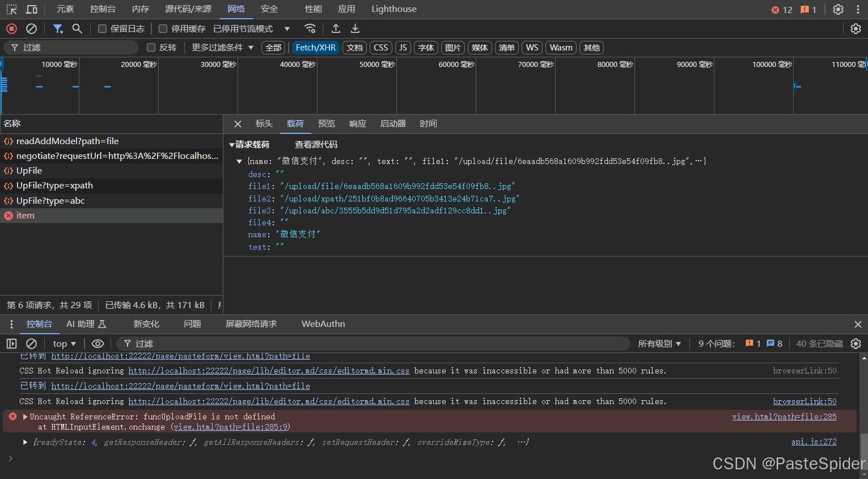Image resolution: width=868 pixels, height=479 pixels.
Task: Switch to the 源代码/来源 panel
Action: (x=188, y=9)
